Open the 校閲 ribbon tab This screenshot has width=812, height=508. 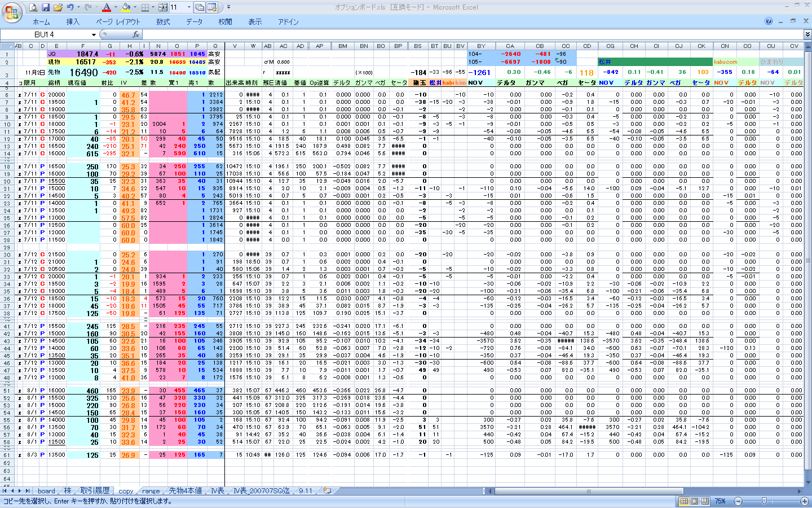[226, 21]
